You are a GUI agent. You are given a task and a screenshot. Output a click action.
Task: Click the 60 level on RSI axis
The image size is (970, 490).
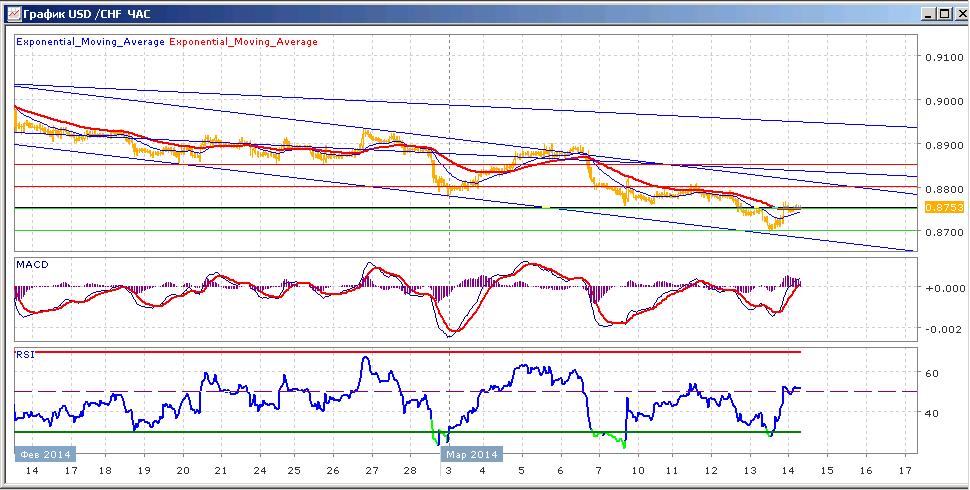coord(932,373)
